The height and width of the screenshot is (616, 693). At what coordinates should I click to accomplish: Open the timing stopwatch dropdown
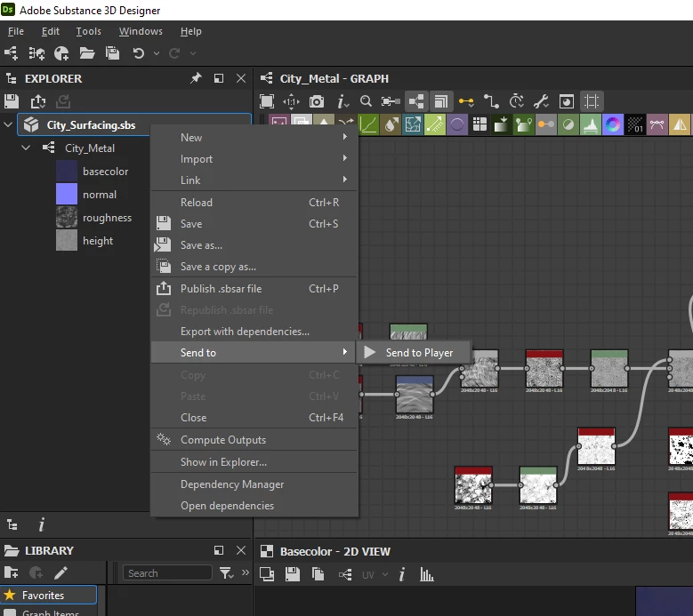[516, 101]
